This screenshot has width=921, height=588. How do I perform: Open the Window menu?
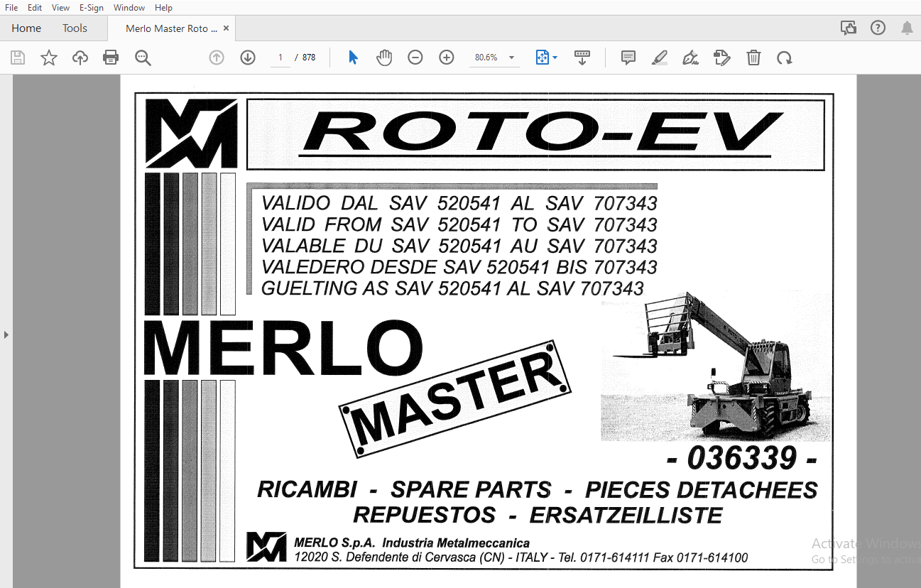coord(129,8)
